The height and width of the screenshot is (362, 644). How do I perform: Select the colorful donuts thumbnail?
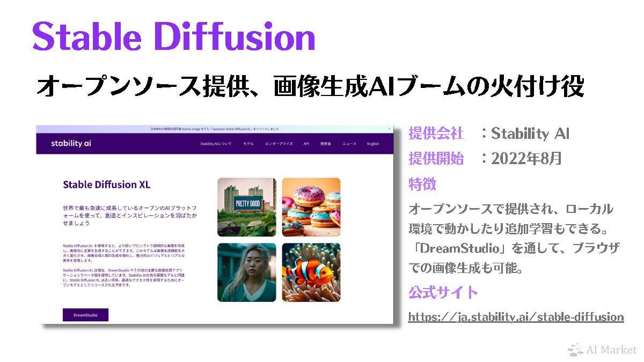(x=311, y=207)
